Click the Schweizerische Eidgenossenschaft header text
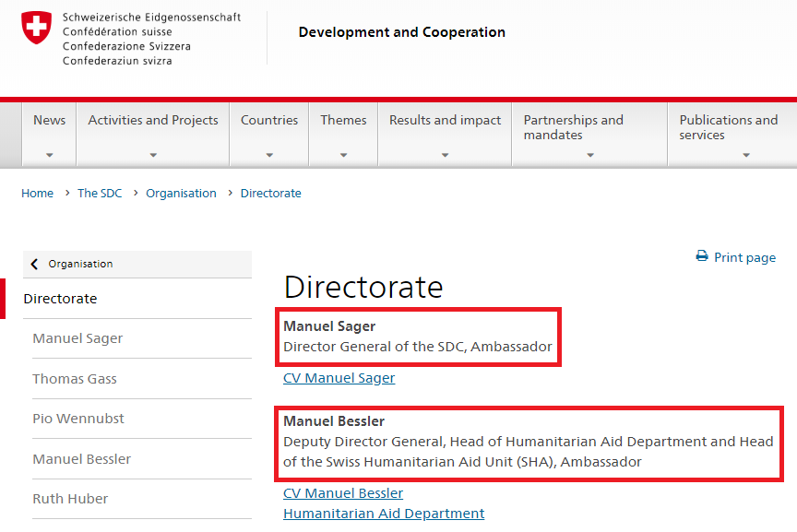Viewport: 797px width, 532px height. click(x=151, y=18)
